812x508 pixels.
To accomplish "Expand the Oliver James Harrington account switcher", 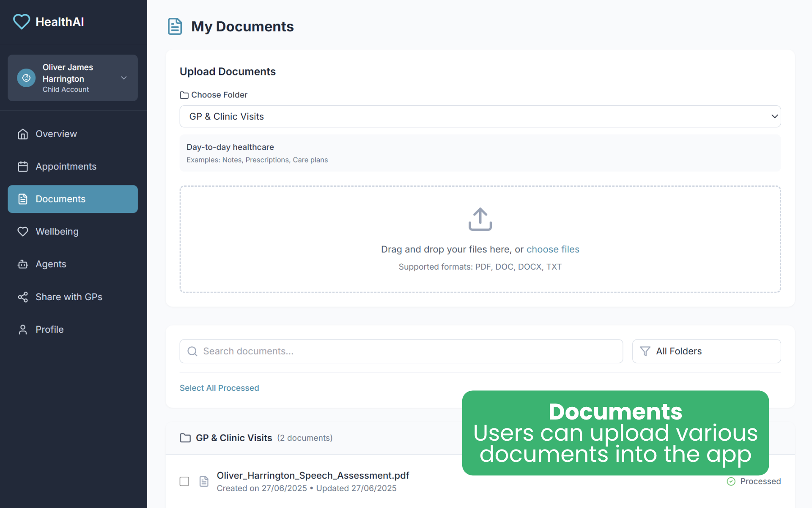I will point(123,78).
